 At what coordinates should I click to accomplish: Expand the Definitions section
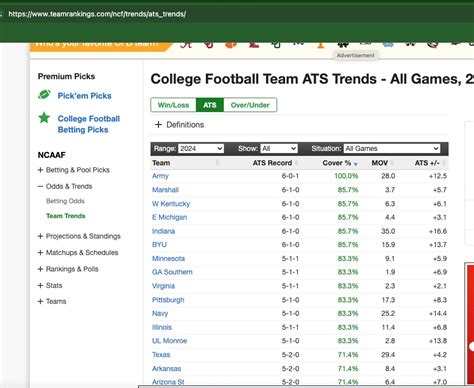click(179, 125)
